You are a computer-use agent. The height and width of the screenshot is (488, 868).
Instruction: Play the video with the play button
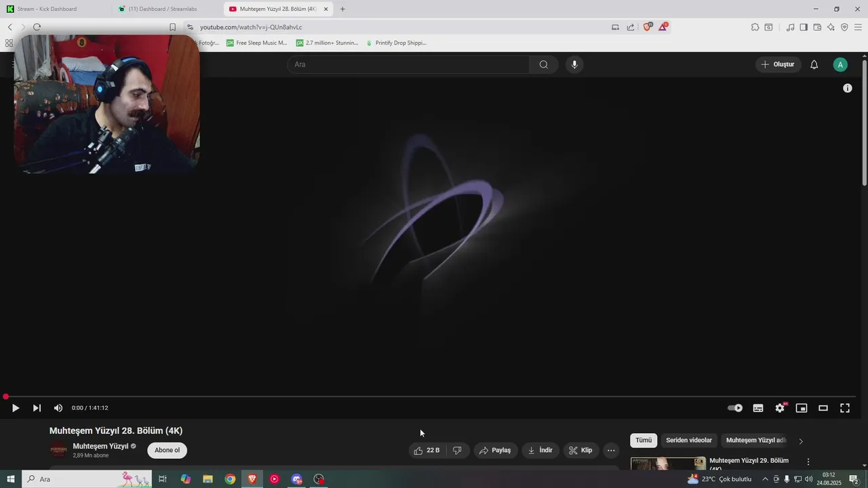tap(15, 408)
